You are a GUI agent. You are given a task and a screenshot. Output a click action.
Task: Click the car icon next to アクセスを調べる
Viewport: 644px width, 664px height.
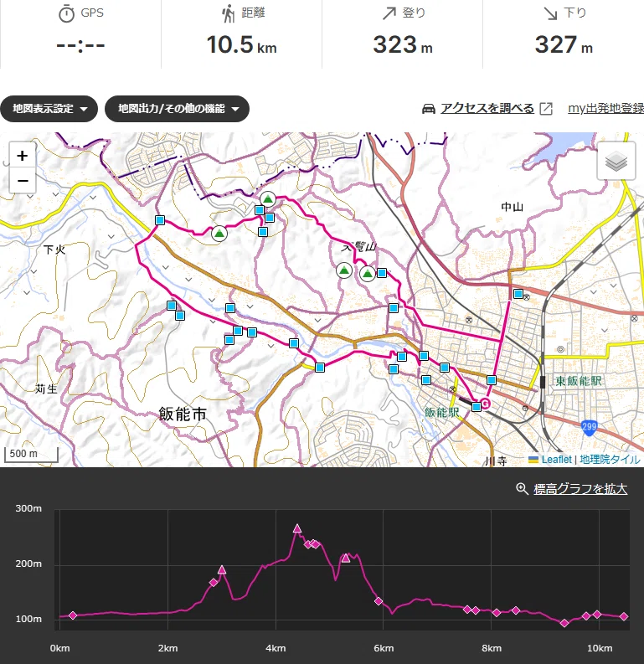(429, 109)
